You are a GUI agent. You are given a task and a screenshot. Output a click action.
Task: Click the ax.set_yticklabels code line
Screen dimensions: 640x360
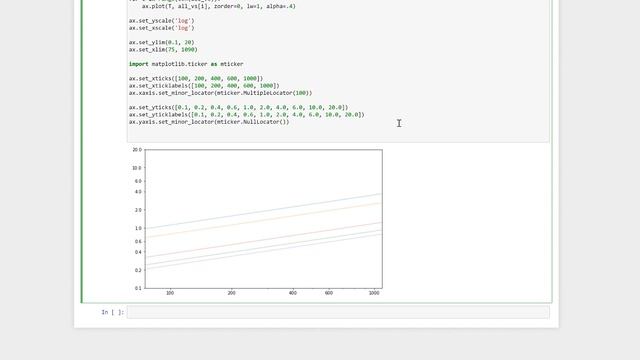[x=247, y=115]
